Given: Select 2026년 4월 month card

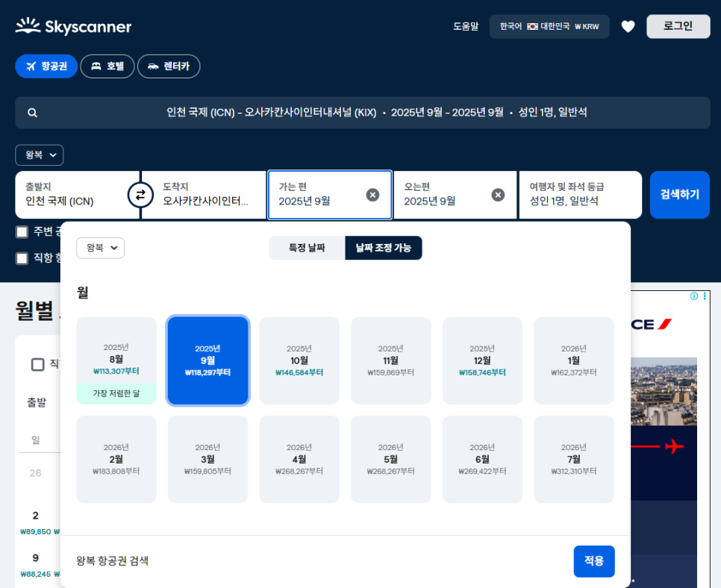Looking at the screenshot, I should pyautogui.click(x=299, y=459).
